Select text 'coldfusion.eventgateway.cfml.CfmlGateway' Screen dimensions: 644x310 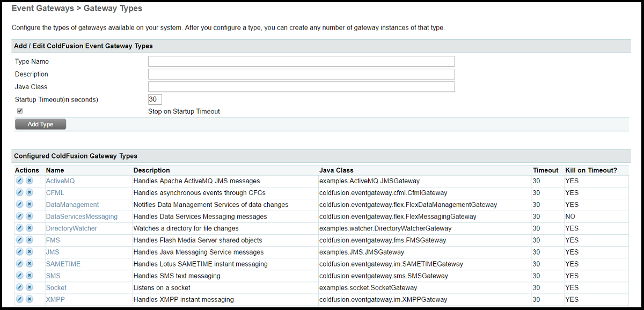pos(383,193)
